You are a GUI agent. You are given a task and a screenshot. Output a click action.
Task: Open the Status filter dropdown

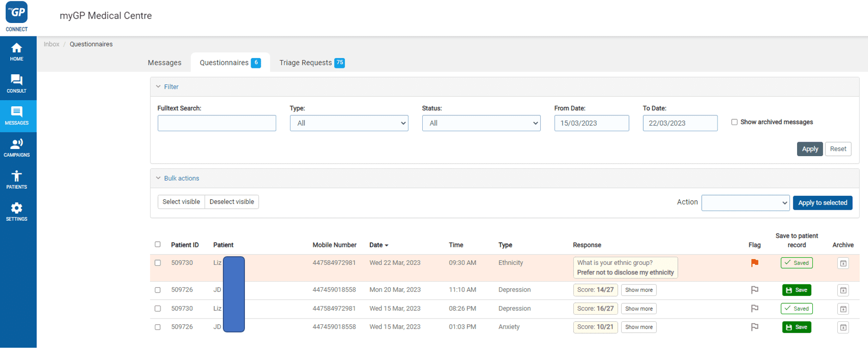point(481,123)
